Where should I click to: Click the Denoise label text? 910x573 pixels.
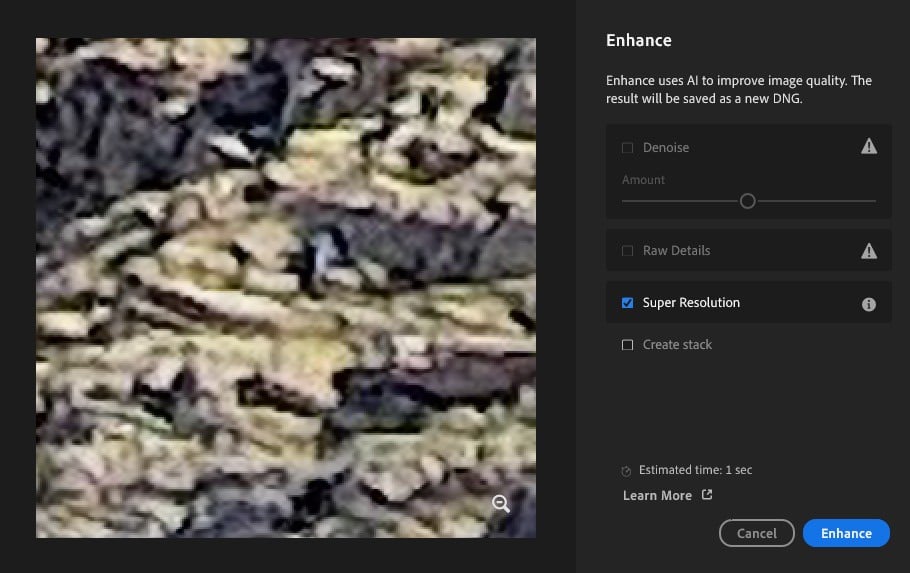[x=666, y=148]
